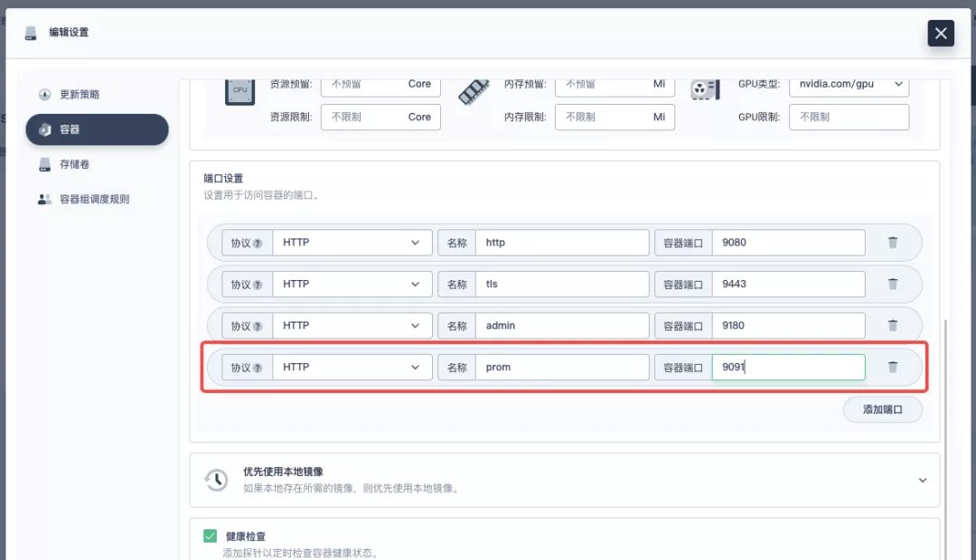Image resolution: width=976 pixels, height=560 pixels.
Task: Edit container port field 9180
Action: (x=789, y=325)
